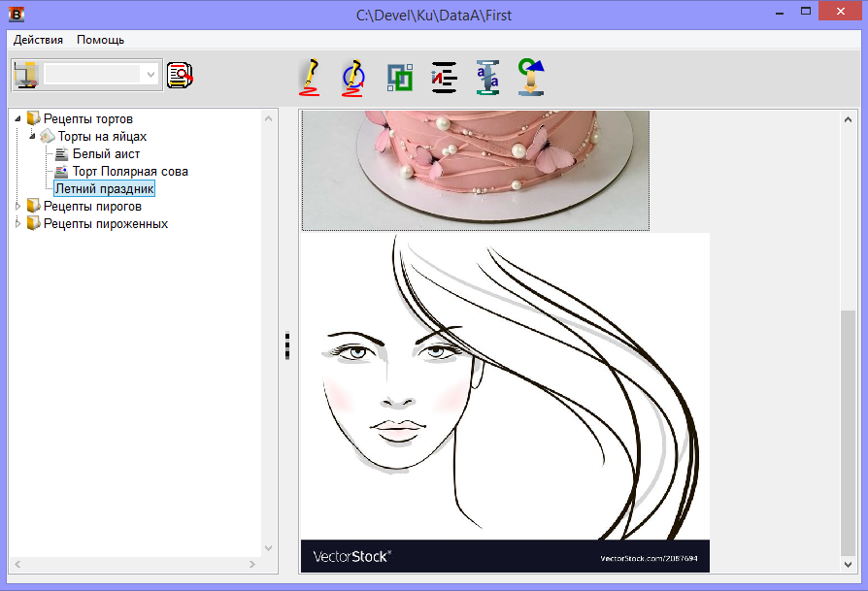Select the Торты на яйцах tree label

[x=102, y=136]
